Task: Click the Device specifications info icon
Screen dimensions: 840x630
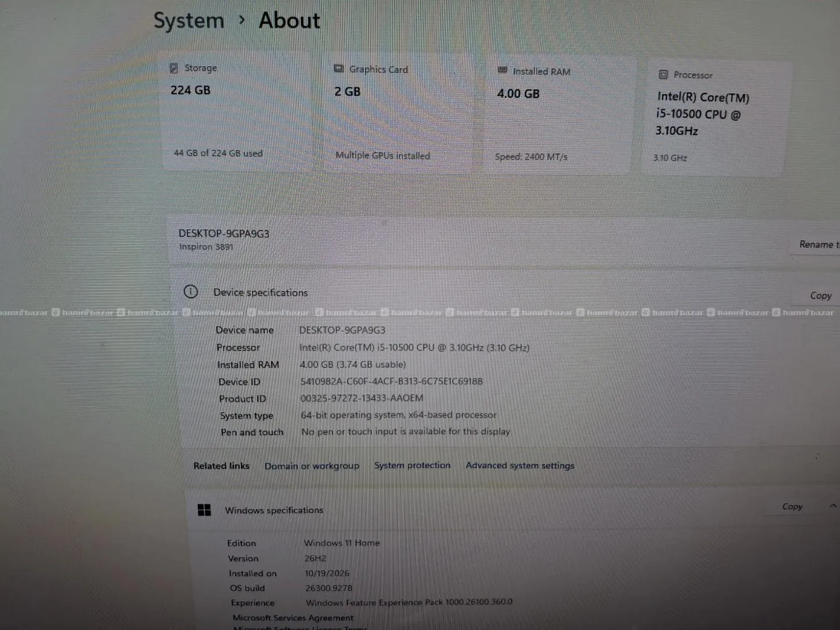Action: click(191, 292)
